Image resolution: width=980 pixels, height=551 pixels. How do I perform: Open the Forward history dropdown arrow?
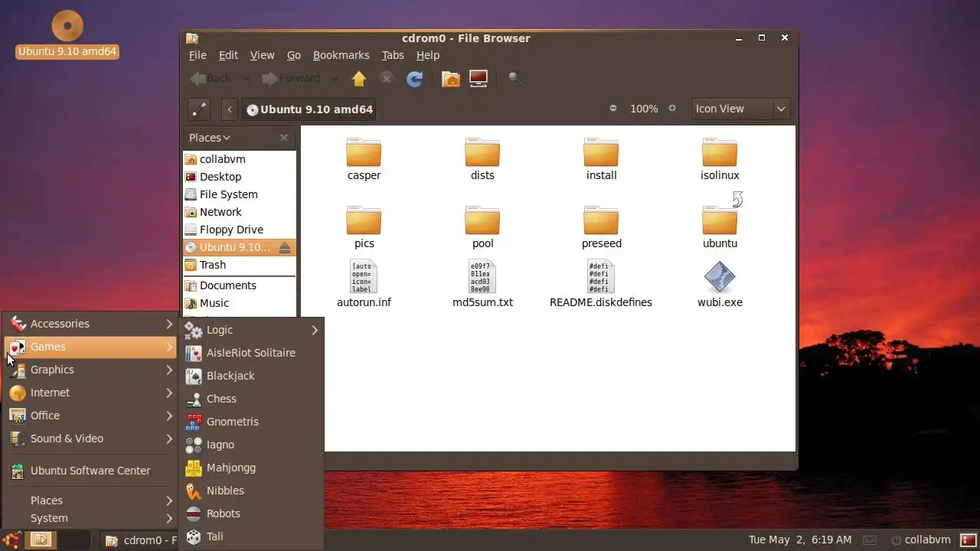point(334,78)
